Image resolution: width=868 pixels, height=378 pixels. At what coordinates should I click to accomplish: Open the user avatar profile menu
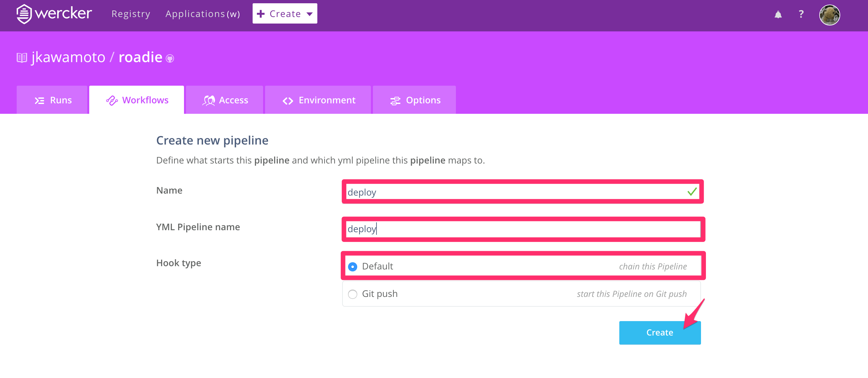829,15
